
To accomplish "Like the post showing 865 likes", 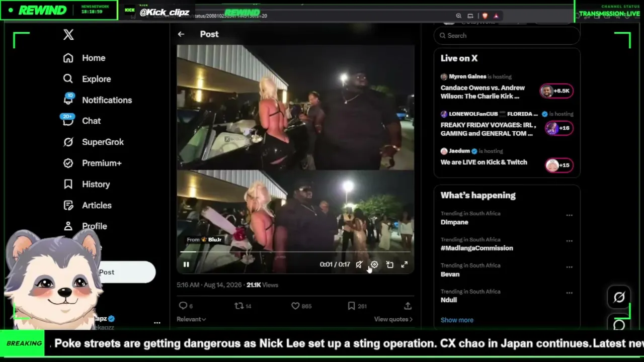I will tap(301, 306).
